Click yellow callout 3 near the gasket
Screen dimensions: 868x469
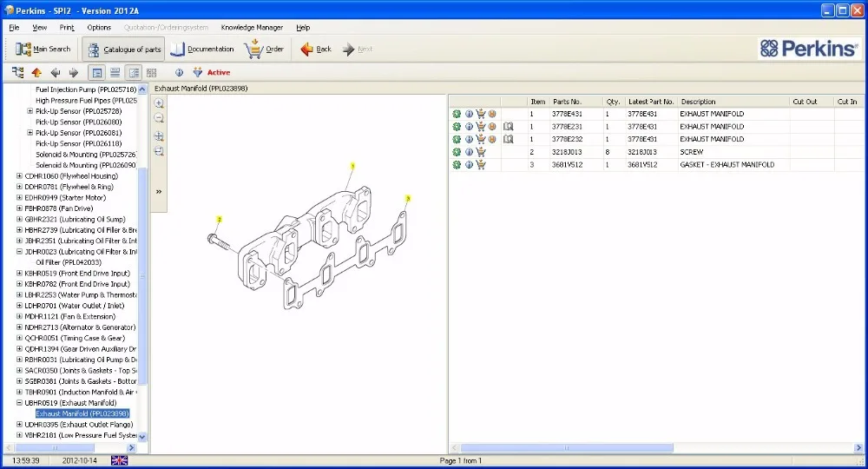click(x=408, y=198)
